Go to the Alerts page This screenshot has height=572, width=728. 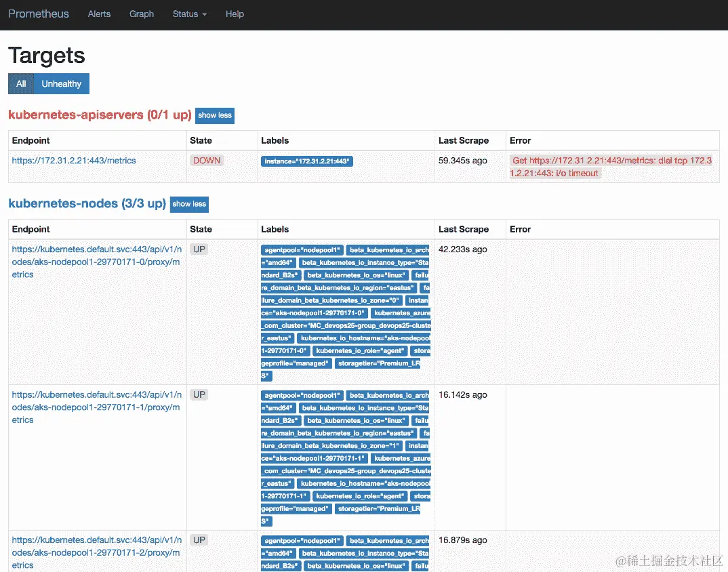[100, 14]
